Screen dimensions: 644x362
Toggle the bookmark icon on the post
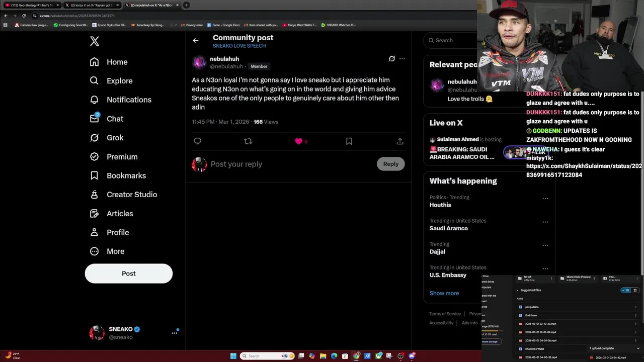pos(349,141)
